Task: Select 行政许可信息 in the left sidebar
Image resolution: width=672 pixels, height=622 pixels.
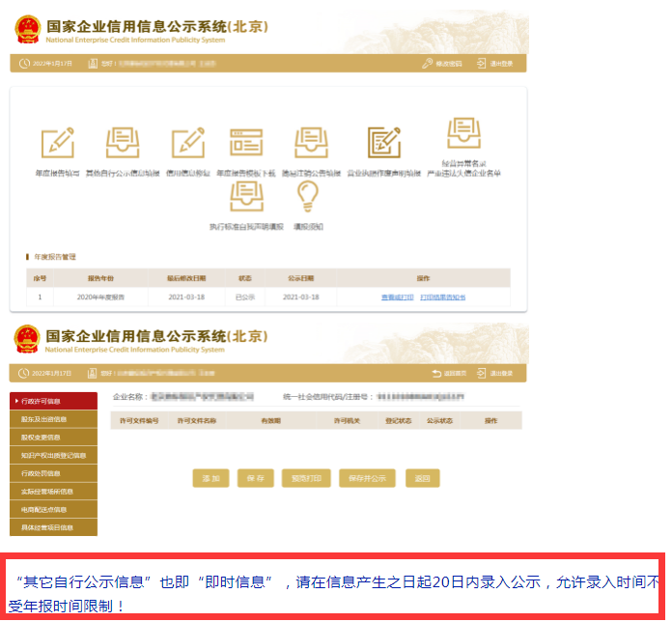Action: tap(53, 401)
